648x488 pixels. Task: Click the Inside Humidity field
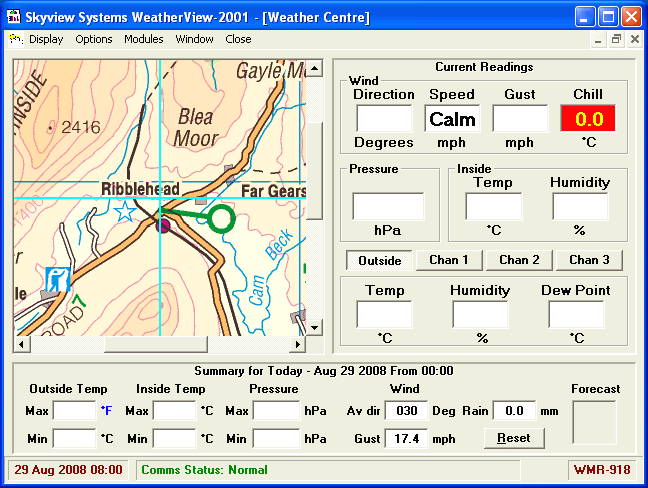tap(580, 206)
